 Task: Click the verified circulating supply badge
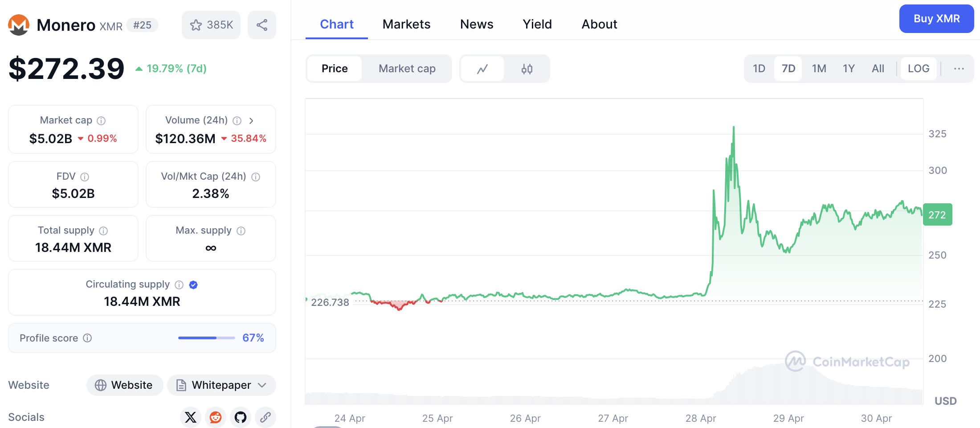pyautogui.click(x=193, y=285)
